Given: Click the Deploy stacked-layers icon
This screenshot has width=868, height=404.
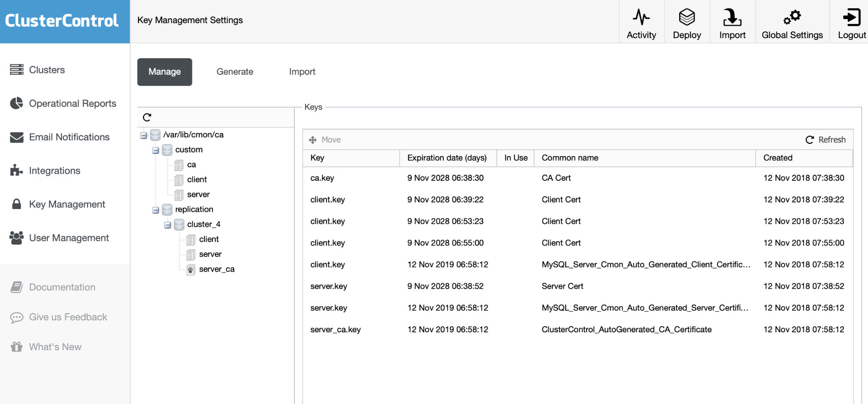Looking at the screenshot, I should click(686, 17).
